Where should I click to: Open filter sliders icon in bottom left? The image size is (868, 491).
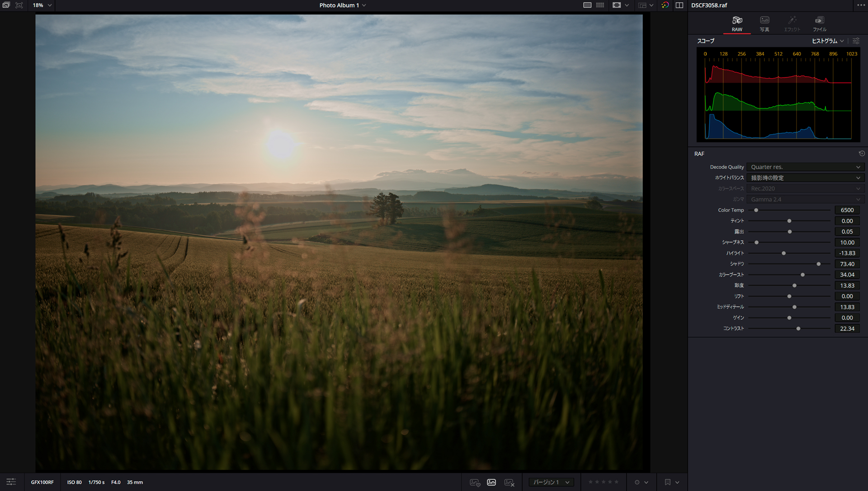[x=11, y=482]
